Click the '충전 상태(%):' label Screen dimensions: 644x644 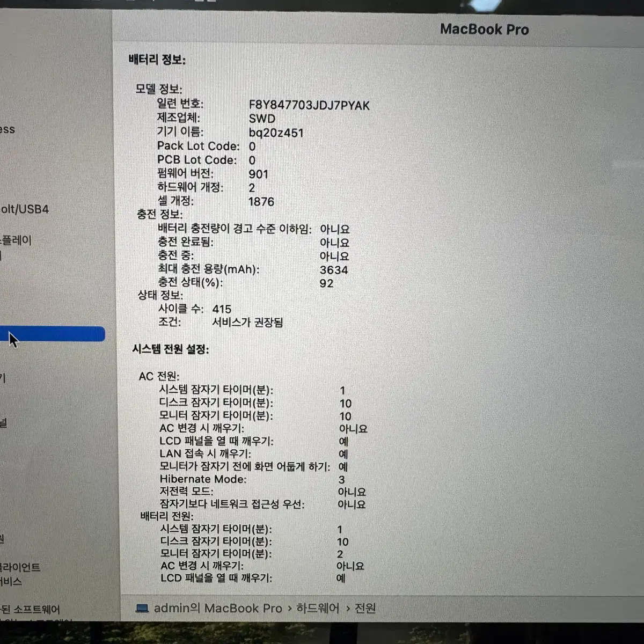pyautogui.click(x=190, y=282)
